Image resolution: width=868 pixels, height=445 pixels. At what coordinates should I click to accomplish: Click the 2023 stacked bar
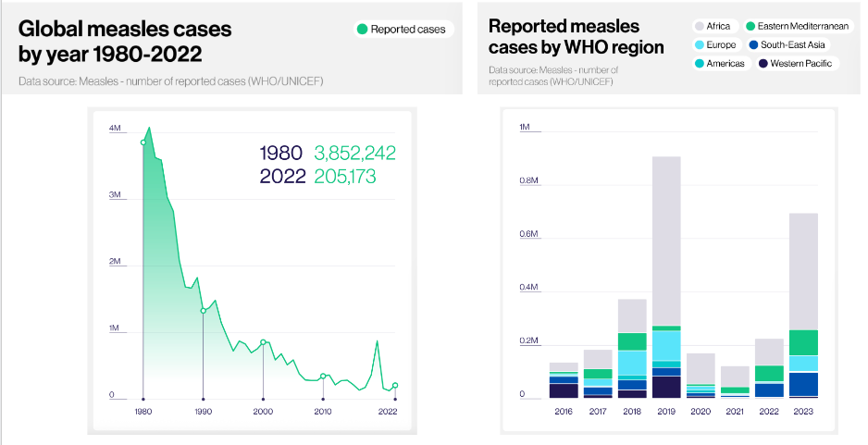(x=803, y=305)
